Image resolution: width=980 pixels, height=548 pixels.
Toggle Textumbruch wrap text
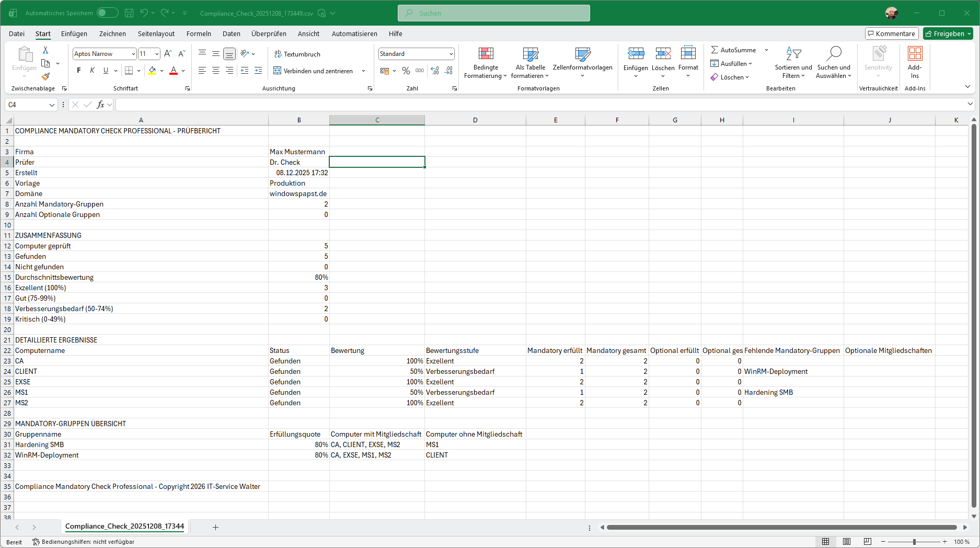pyautogui.click(x=297, y=54)
